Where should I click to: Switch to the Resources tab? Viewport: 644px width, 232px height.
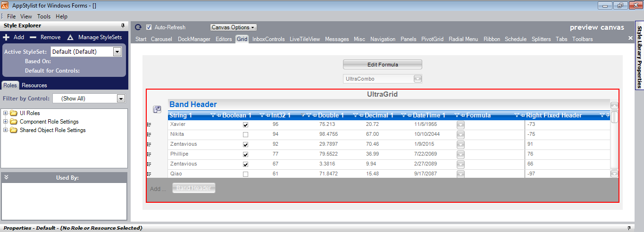(34, 85)
